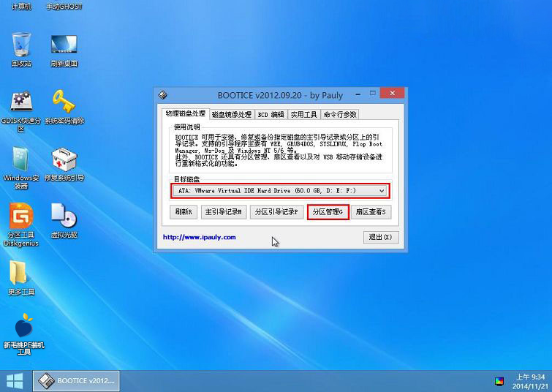Image resolution: width=552 pixels, height=392 pixels.
Task: Minimize the BOOTICE window
Action: [358, 94]
